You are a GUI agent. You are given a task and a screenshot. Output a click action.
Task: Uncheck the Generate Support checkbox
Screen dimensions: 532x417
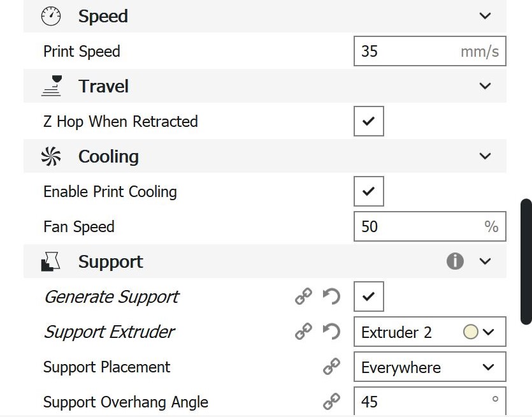[369, 296]
